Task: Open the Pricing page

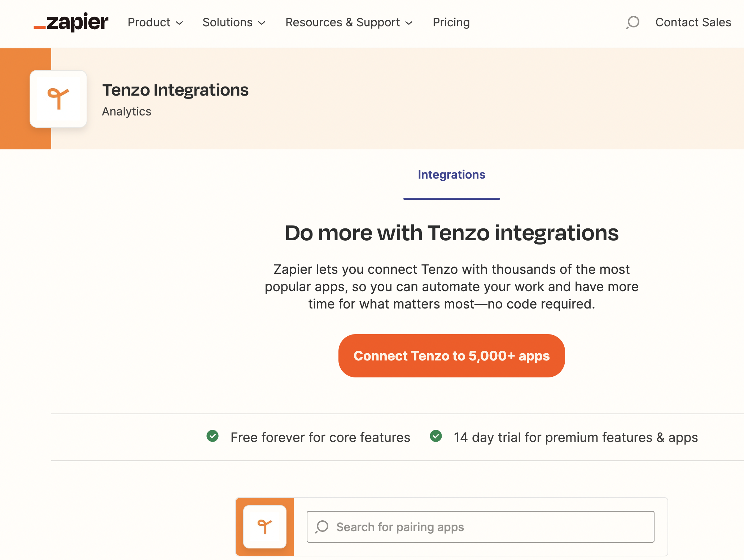Action: [451, 22]
